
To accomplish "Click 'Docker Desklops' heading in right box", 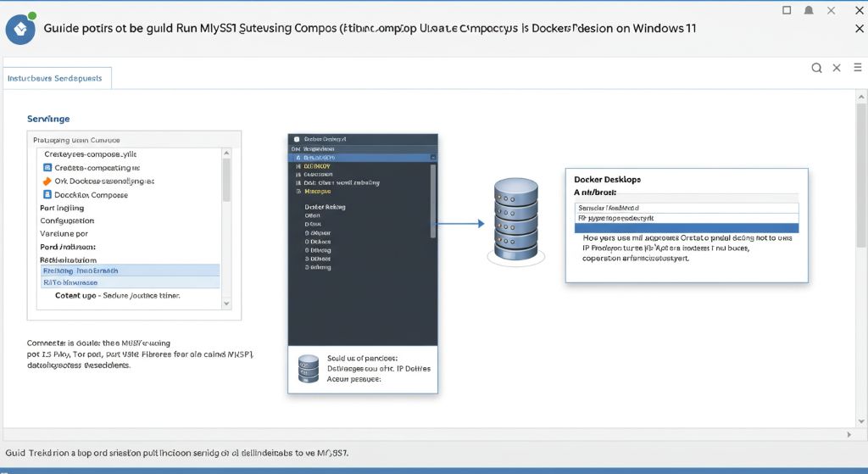I will click(607, 180).
